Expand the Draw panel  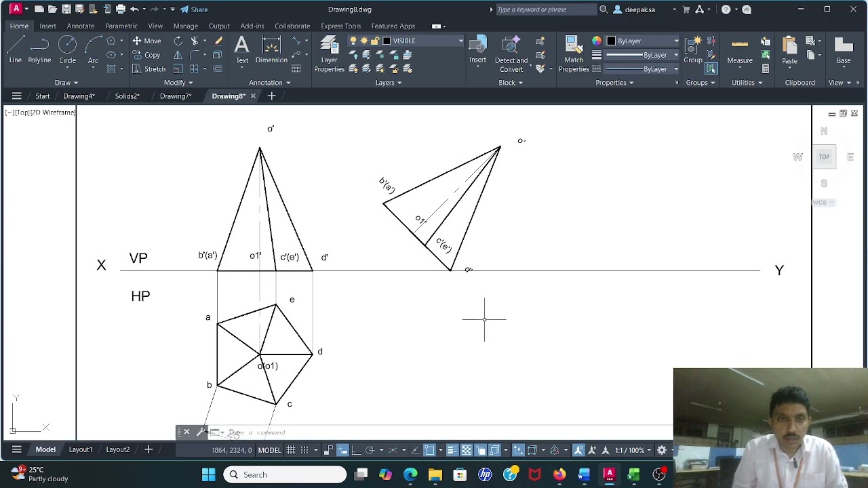click(66, 83)
